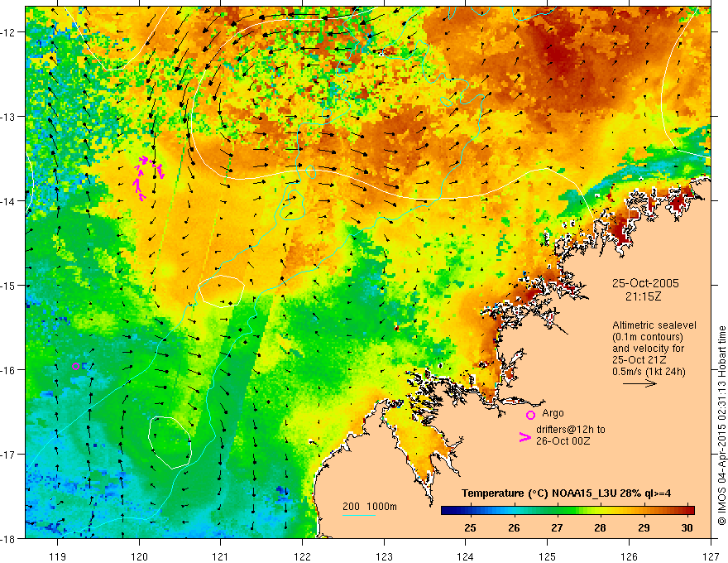Click the 'drifters@12h to' legend text

pyautogui.click(x=571, y=430)
